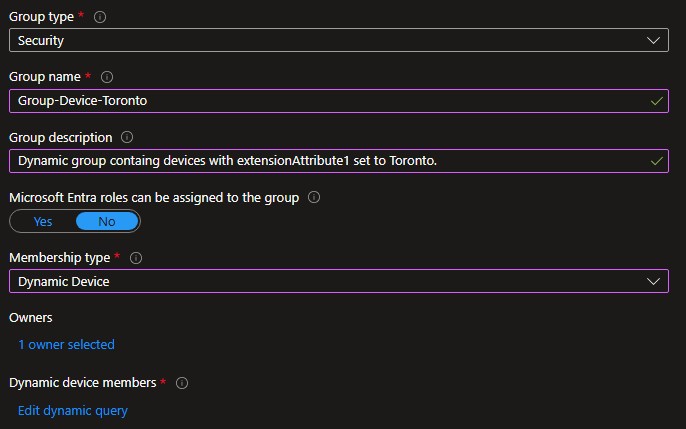
Task: Click the info icon next to Group name
Action: [x=107, y=76]
